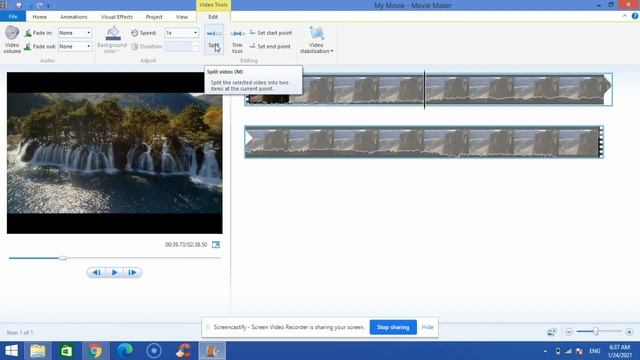The height and width of the screenshot is (360, 640).
Task: Click the network tray icon
Action: tap(568, 351)
